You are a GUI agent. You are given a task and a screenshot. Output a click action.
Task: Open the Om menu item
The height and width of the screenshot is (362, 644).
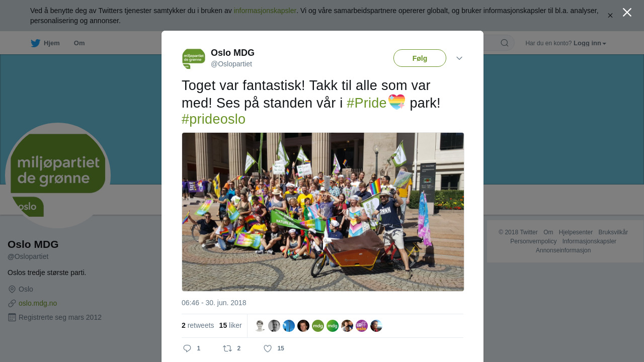79,43
